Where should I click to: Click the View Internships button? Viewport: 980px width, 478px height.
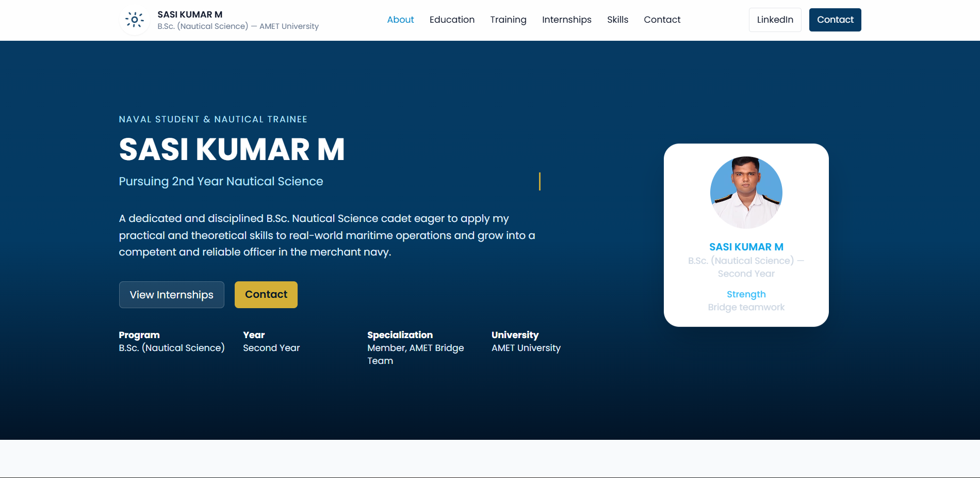pos(171,295)
